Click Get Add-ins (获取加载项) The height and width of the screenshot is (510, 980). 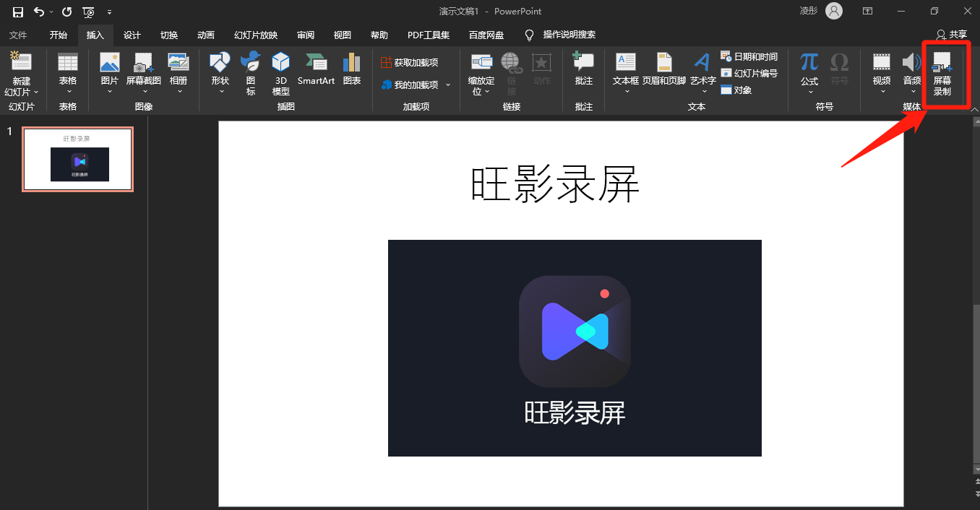409,63
